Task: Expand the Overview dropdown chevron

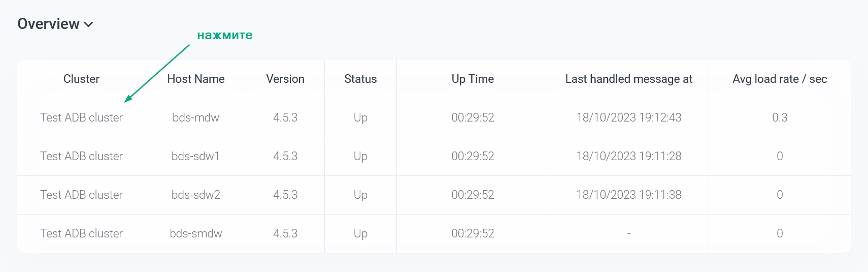Action: pos(88,24)
